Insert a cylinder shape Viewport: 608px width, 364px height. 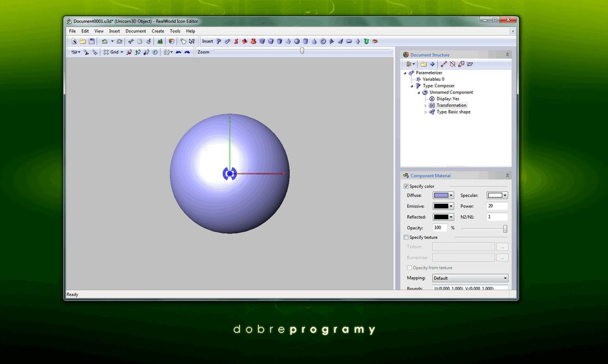[x=305, y=41]
